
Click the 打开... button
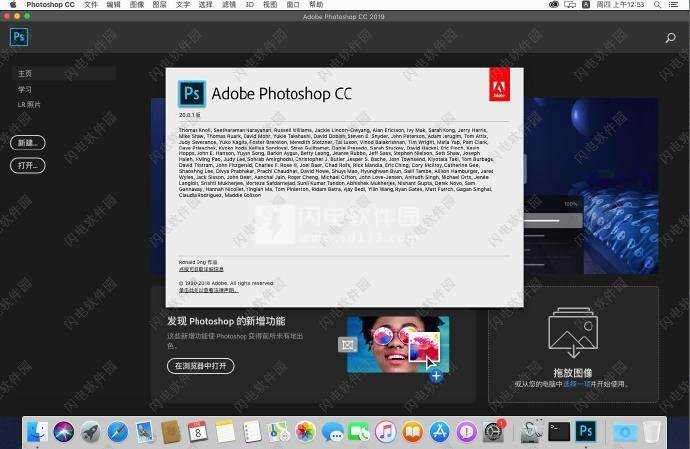coord(28,166)
